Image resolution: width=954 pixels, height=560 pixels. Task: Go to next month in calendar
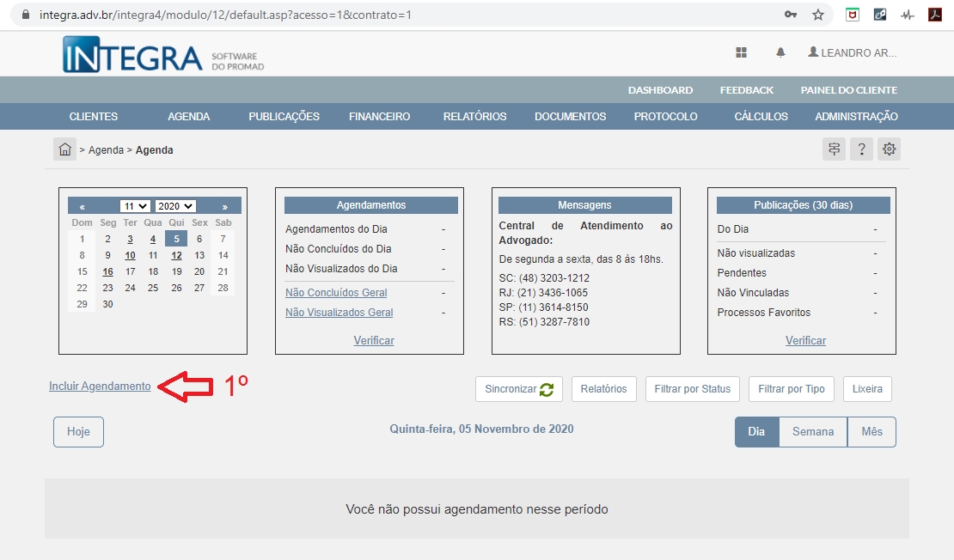225,206
